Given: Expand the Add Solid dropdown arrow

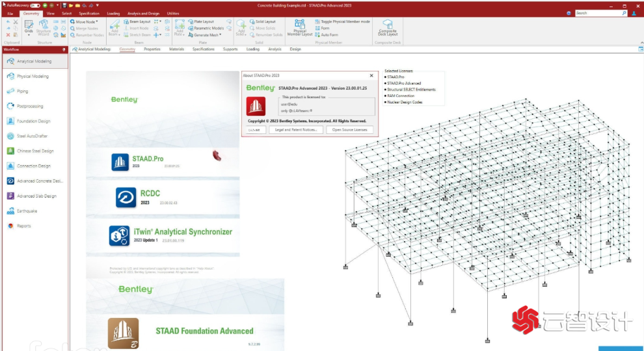Looking at the screenshot, I should pyautogui.click(x=245, y=35).
